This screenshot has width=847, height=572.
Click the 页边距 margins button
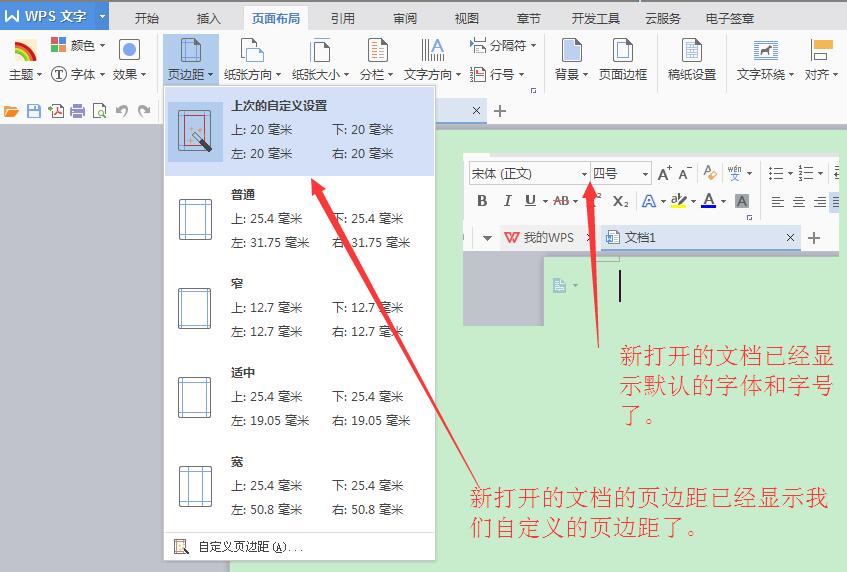[x=190, y=59]
